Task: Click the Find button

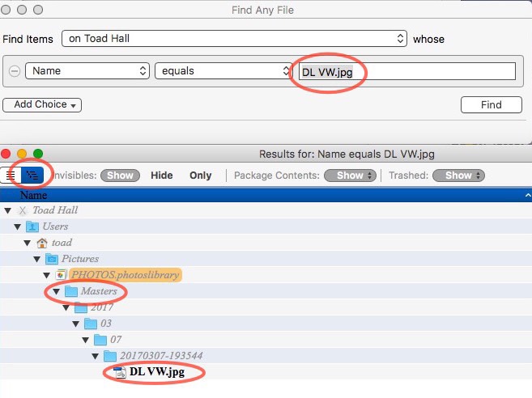Action: click(492, 104)
